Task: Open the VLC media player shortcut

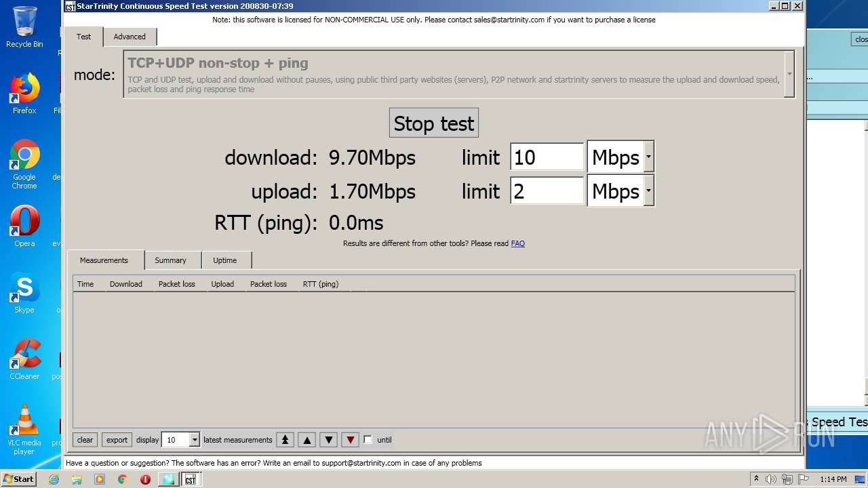Action: [24, 430]
